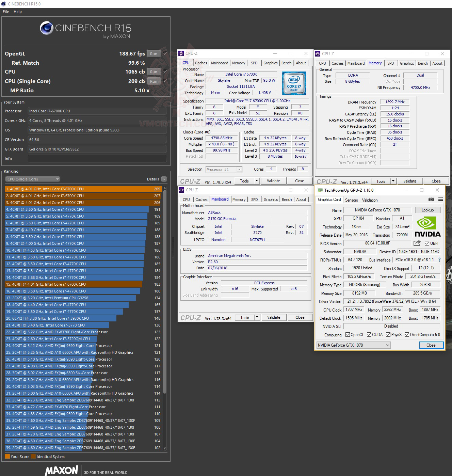Click the ASRock manufacturer value in CPU-Z
452x476 pixels.
click(x=257, y=212)
